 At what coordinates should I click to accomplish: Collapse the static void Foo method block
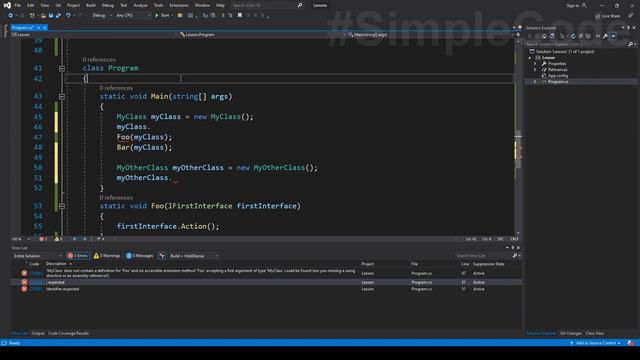(62, 207)
